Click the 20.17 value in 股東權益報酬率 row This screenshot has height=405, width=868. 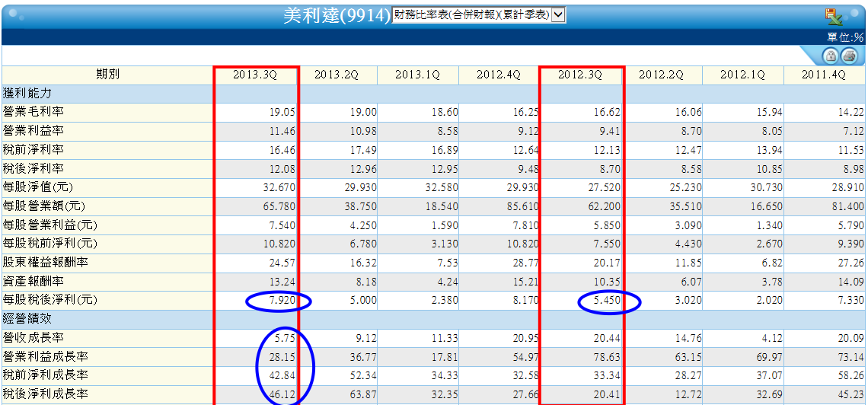tap(609, 263)
